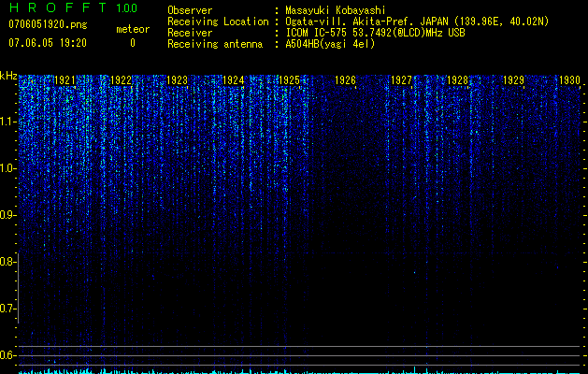Click the 1.0 frequency axis label

[7, 168]
